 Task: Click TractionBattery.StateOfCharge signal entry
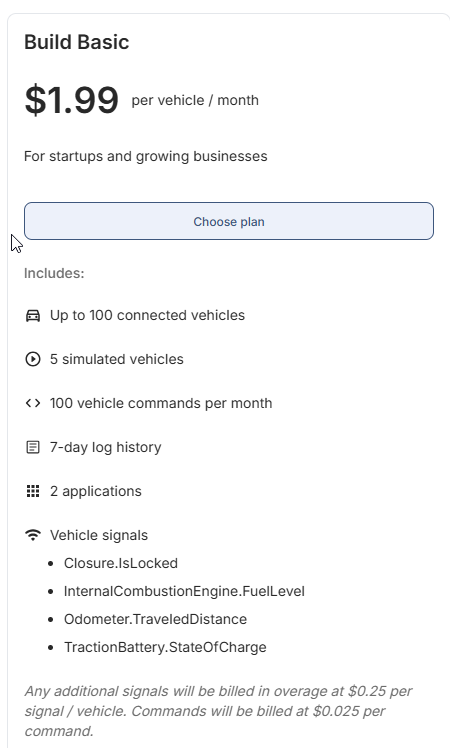click(165, 647)
